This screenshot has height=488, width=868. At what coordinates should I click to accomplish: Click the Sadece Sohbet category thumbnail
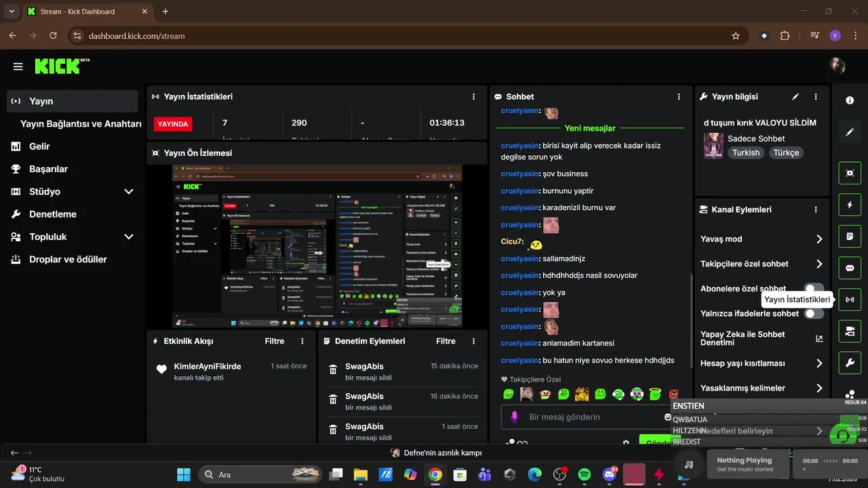(x=713, y=146)
